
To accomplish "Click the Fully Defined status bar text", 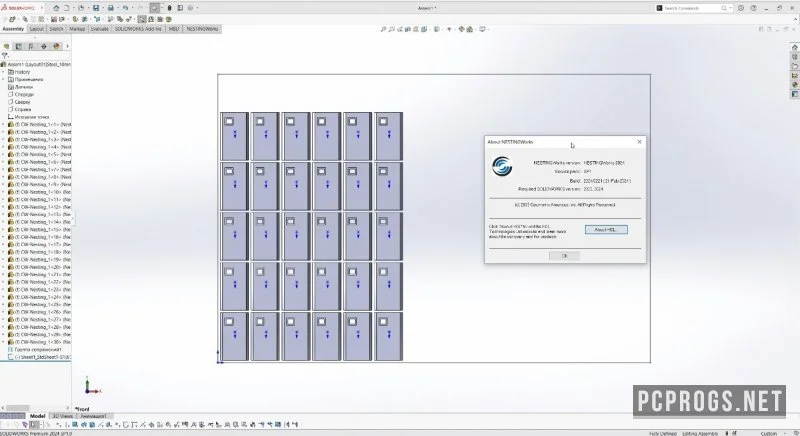I will [x=663, y=433].
